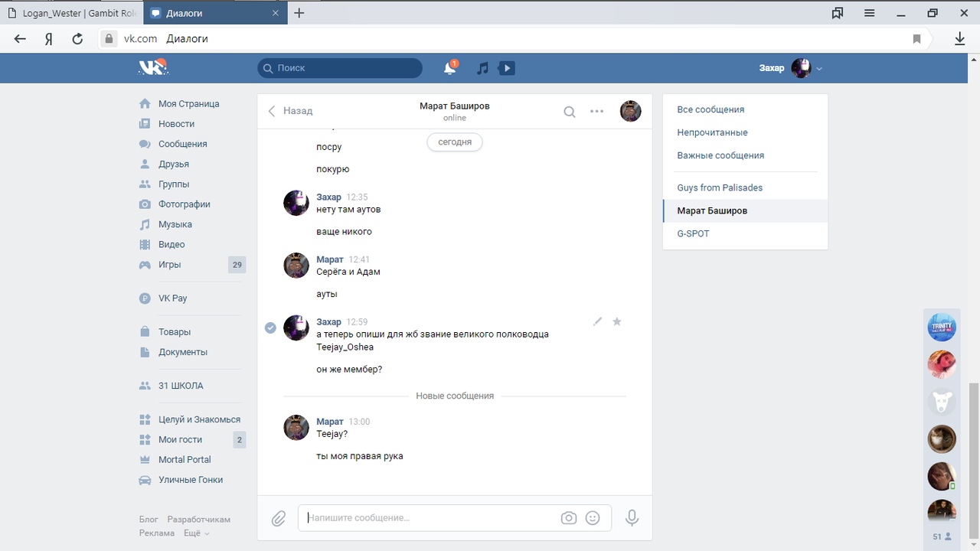The image size is (980, 551).
Task: Reload the page in browser toolbar
Action: pyautogui.click(x=77, y=39)
